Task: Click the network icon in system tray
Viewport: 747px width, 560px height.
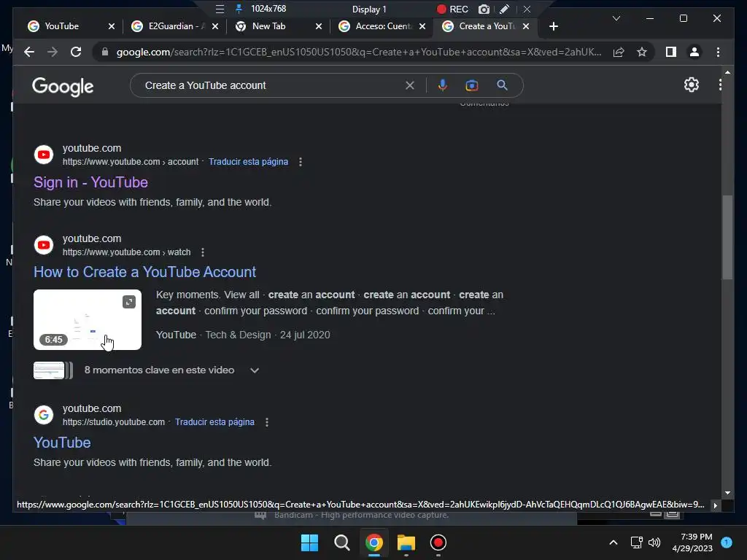Action: [636, 542]
